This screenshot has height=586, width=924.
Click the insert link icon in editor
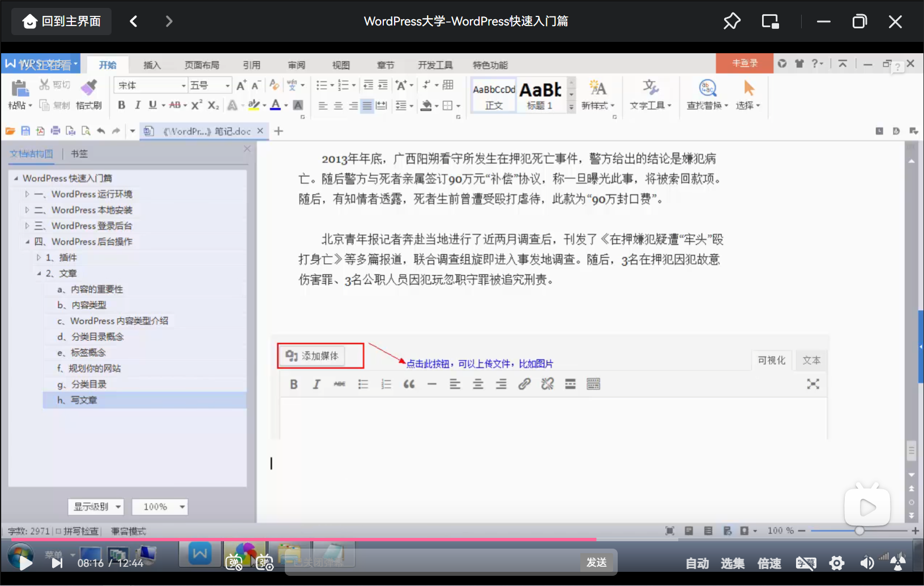click(524, 384)
